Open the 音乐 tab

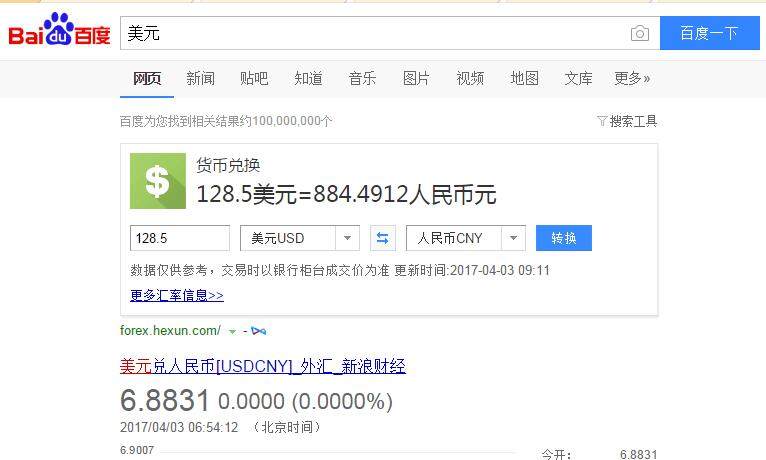[362, 78]
